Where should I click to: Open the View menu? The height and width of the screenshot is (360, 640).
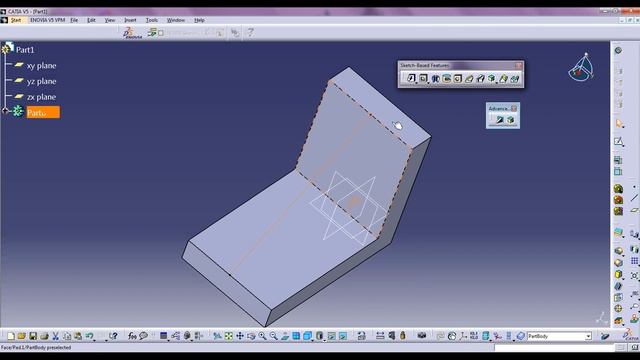coord(110,20)
